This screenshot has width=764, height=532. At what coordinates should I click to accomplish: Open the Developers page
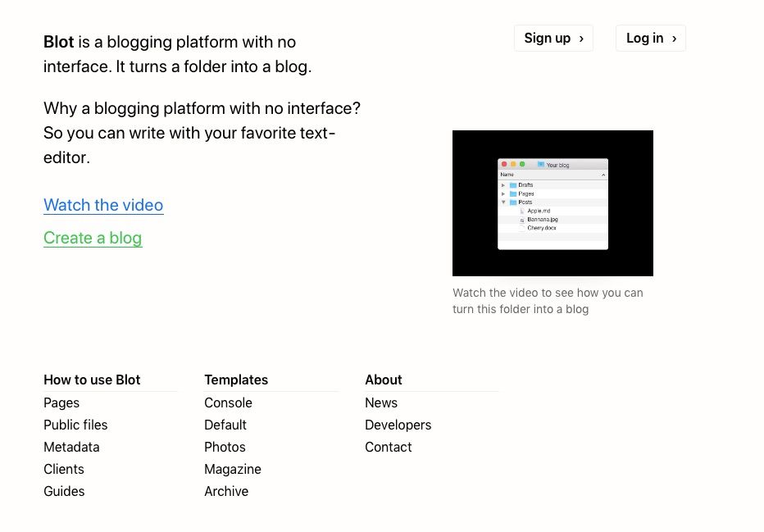[x=398, y=425]
